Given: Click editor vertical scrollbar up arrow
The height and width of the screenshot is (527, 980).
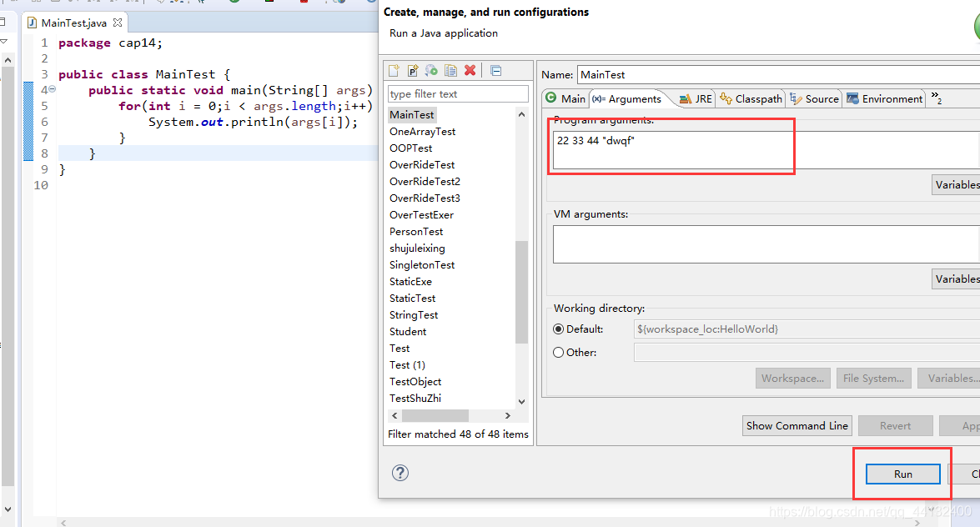Looking at the screenshot, I should click(8, 60).
